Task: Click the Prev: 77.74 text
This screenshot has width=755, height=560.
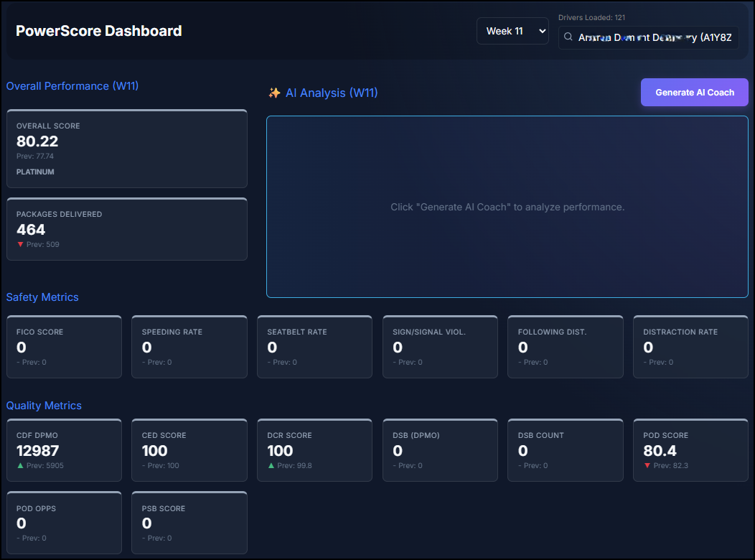Action: [x=34, y=156]
